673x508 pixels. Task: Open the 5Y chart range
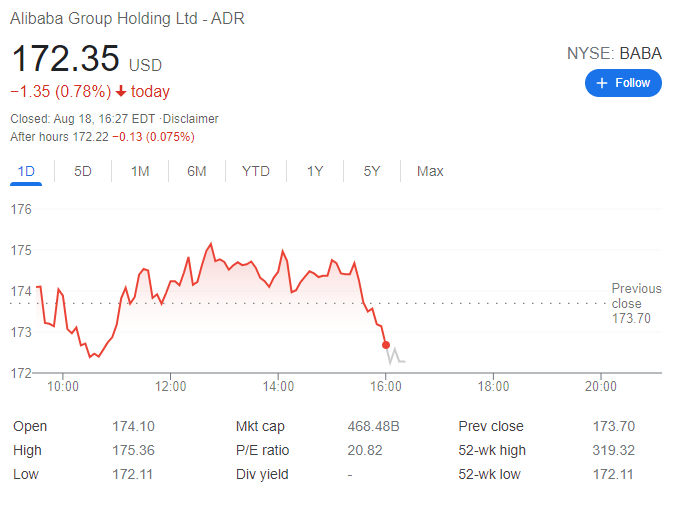click(372, 171)
